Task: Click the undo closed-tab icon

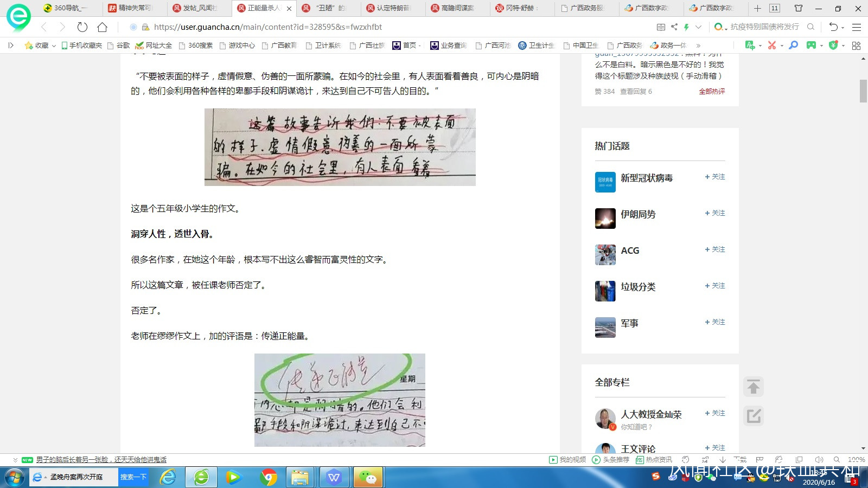Action: pyautogui.click(x=833, y=27)
